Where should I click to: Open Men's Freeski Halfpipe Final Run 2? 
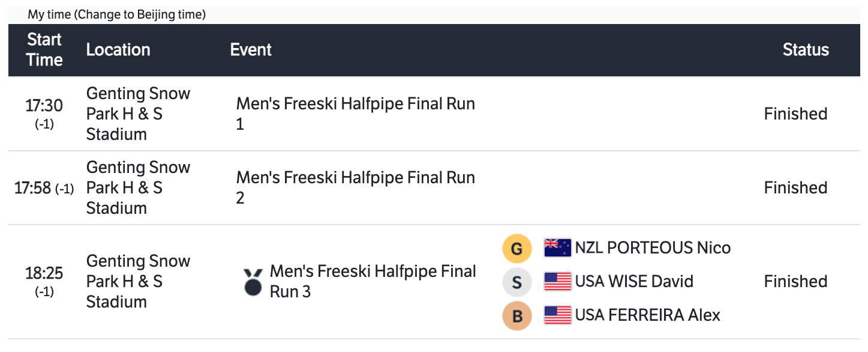[355, 187]
